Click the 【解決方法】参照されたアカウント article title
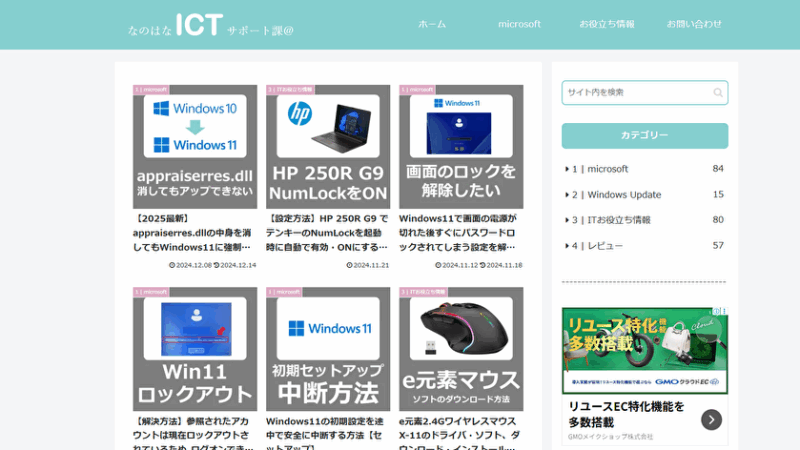Viewport: 800px width, 450px height. point(193,434)
